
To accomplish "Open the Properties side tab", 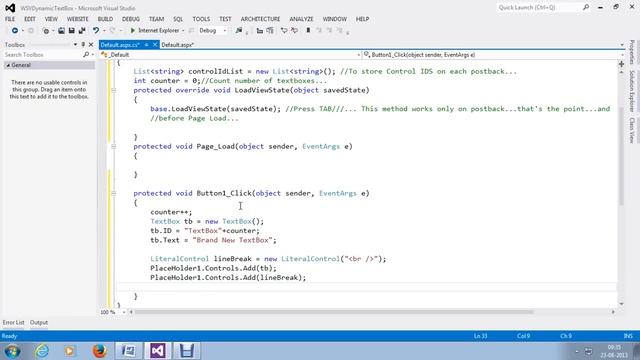I will 631,52.
